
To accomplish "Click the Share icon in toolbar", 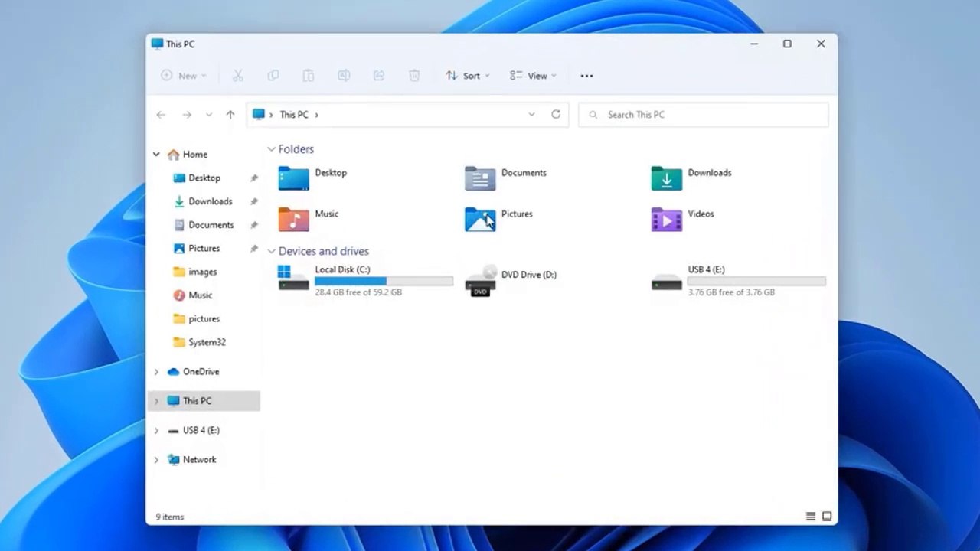I will pyautogui.click(x=379, y=76).
